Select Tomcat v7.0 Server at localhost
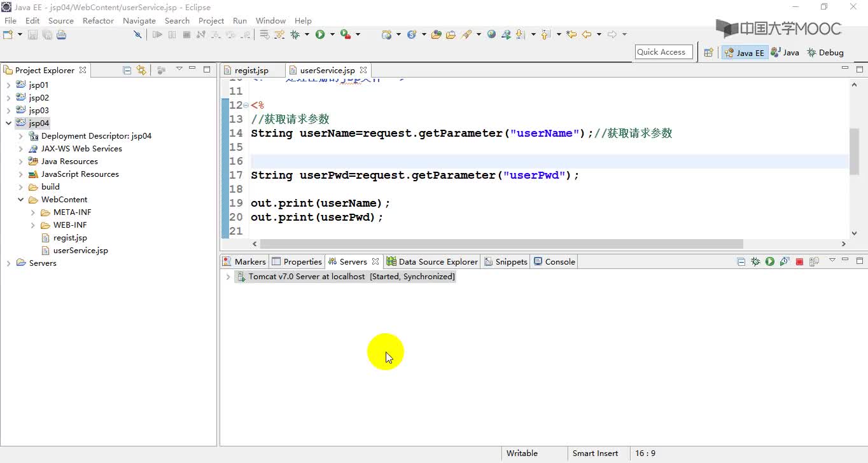This screenshot has width=868, height=463. tap(345, 277)
